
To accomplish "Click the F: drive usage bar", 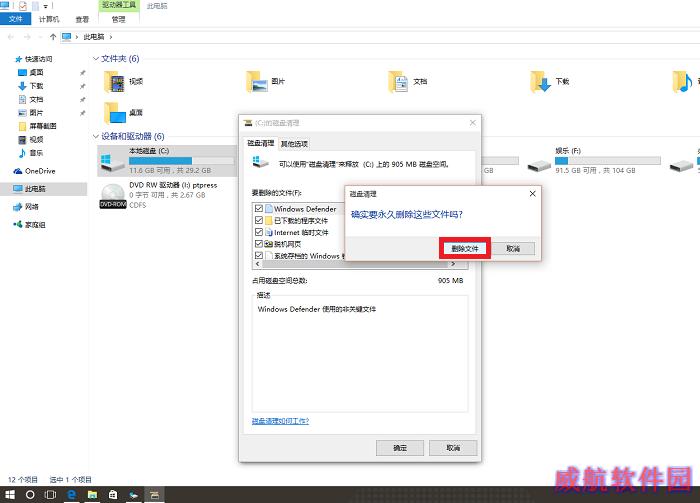I will click(608, 161).
